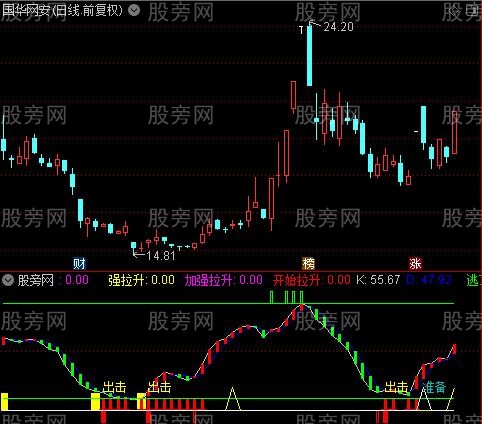Click the tall cyan candlestick at the 24.20 peak
The image size is (482, 424).
[310, 56]
